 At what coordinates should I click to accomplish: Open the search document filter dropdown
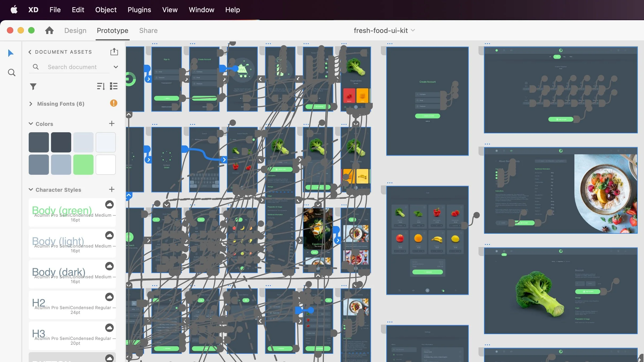[x=116, y=67]
